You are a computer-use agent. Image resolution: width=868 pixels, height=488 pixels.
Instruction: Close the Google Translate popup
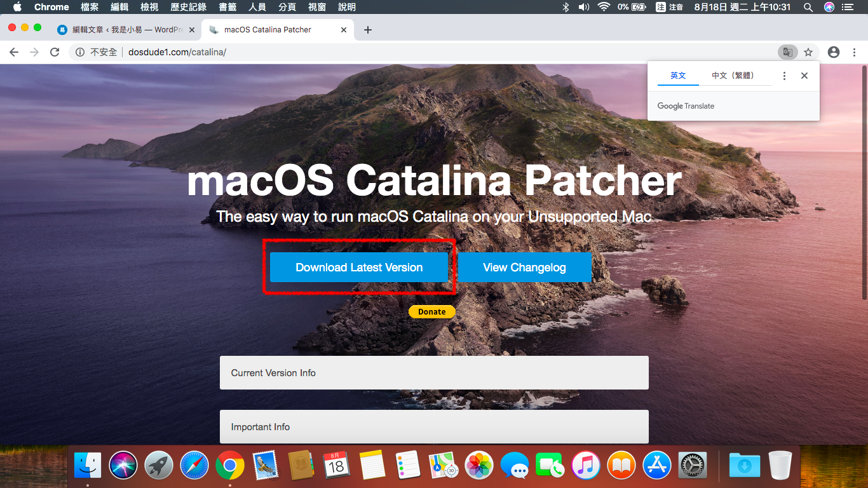[804, 76]
